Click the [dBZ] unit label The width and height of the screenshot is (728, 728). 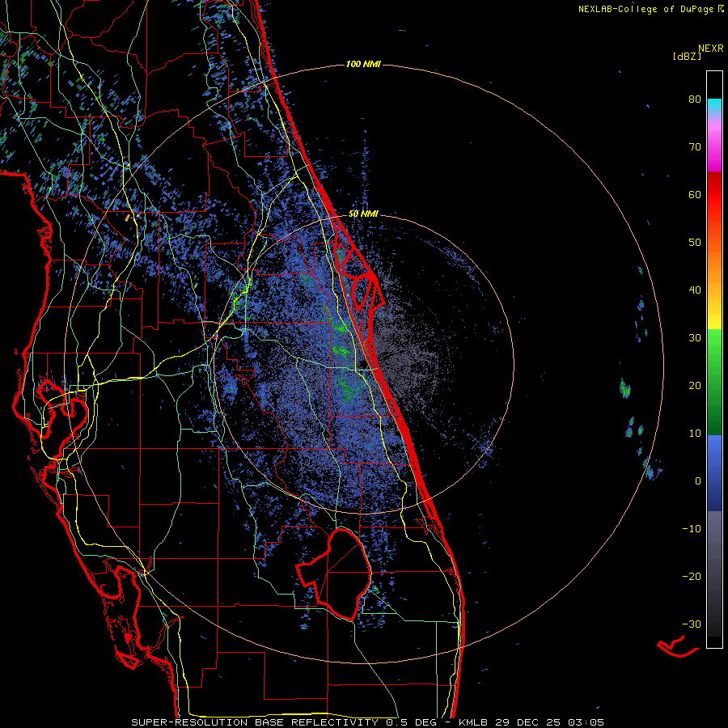coord(687,56)
